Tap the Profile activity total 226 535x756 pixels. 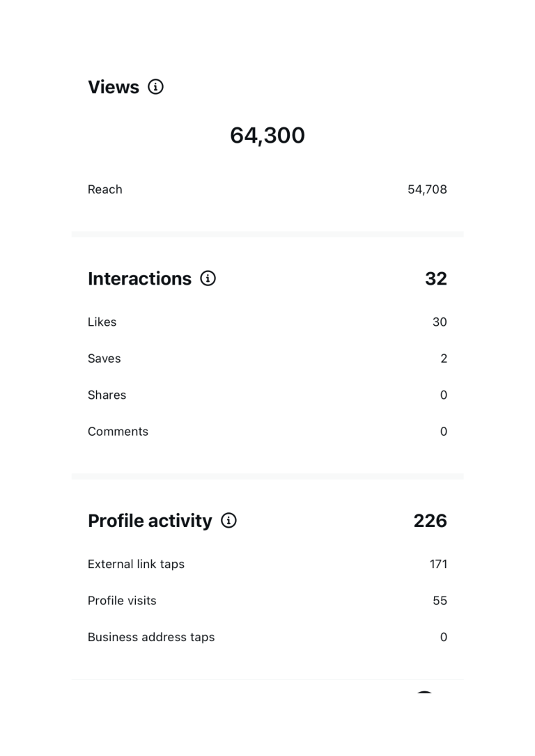(x=431, y=521)
